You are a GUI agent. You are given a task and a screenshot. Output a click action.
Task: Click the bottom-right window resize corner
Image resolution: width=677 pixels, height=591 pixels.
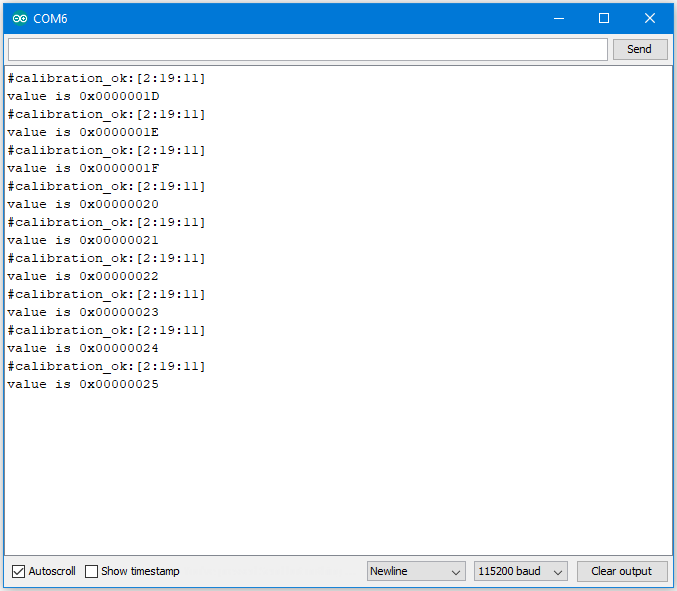[672, 586]
